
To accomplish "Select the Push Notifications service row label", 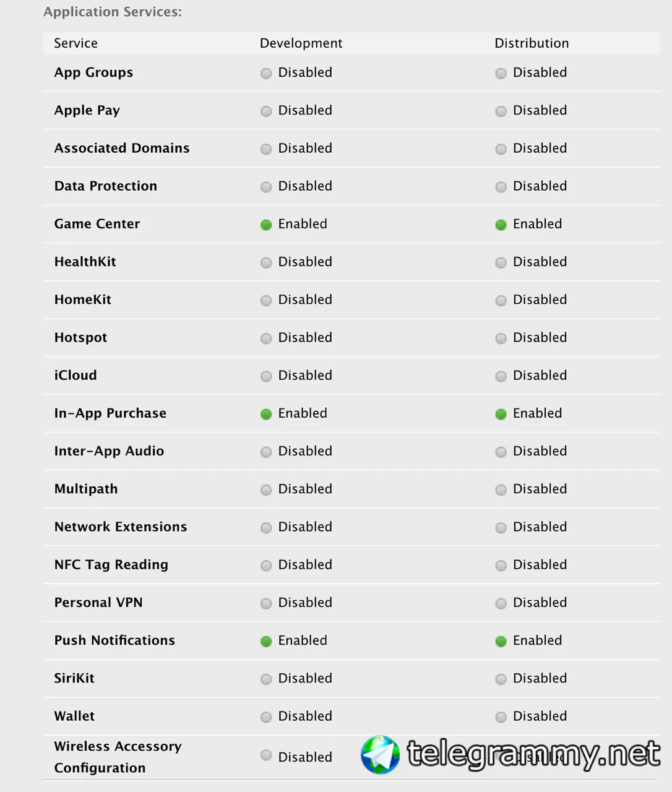I will (114, 640).
